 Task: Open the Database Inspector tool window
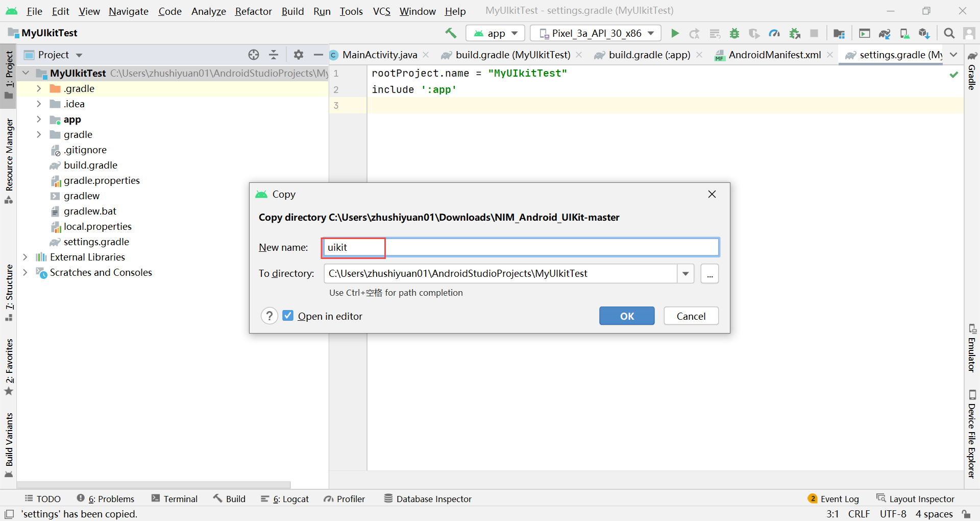[428, 499]
